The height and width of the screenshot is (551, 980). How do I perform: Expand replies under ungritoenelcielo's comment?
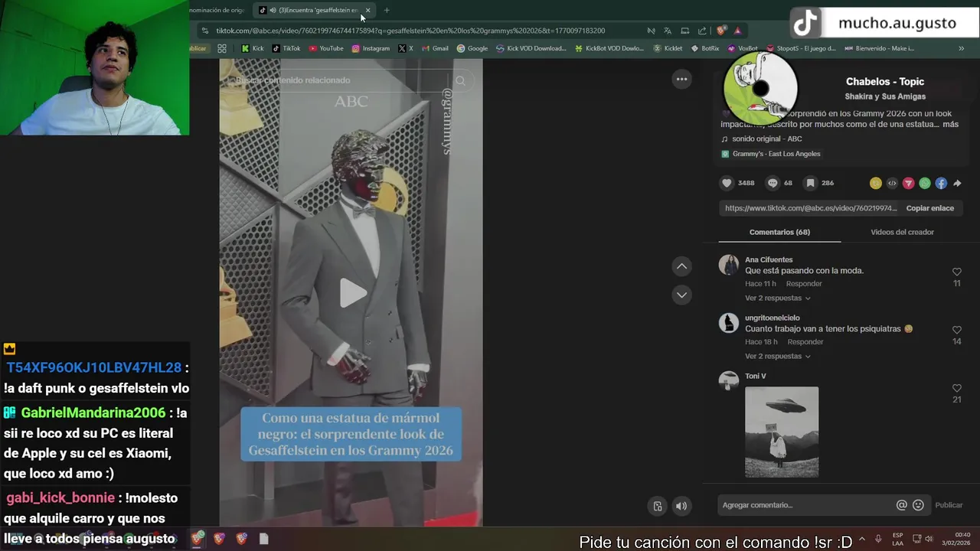[x=777, y=356]
